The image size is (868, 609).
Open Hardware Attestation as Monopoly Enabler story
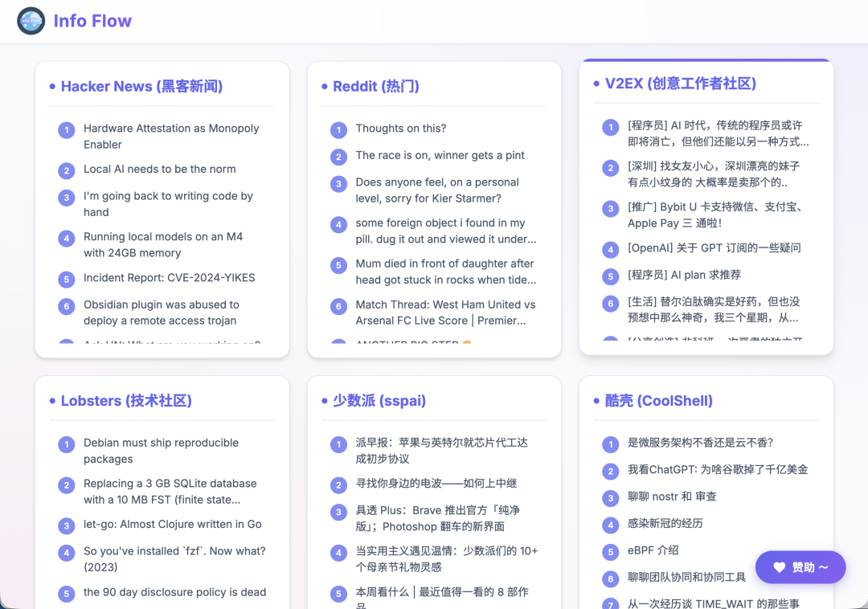tap(172, 136)
